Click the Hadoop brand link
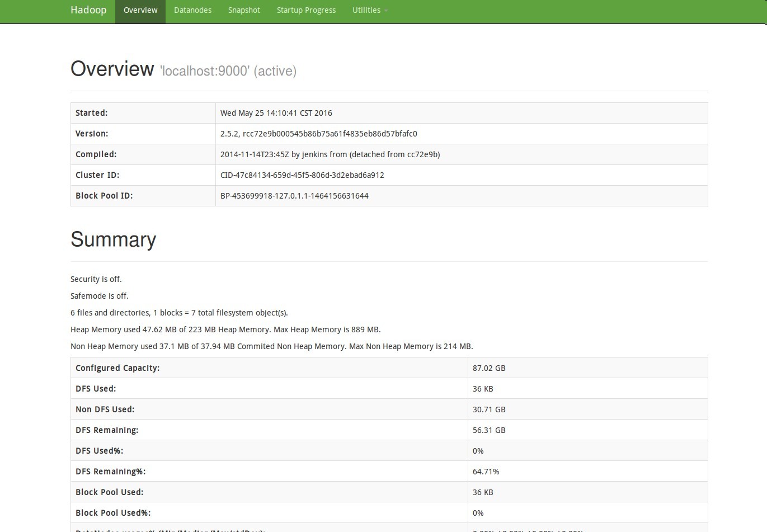767x532 pixels. click(88, 10)
